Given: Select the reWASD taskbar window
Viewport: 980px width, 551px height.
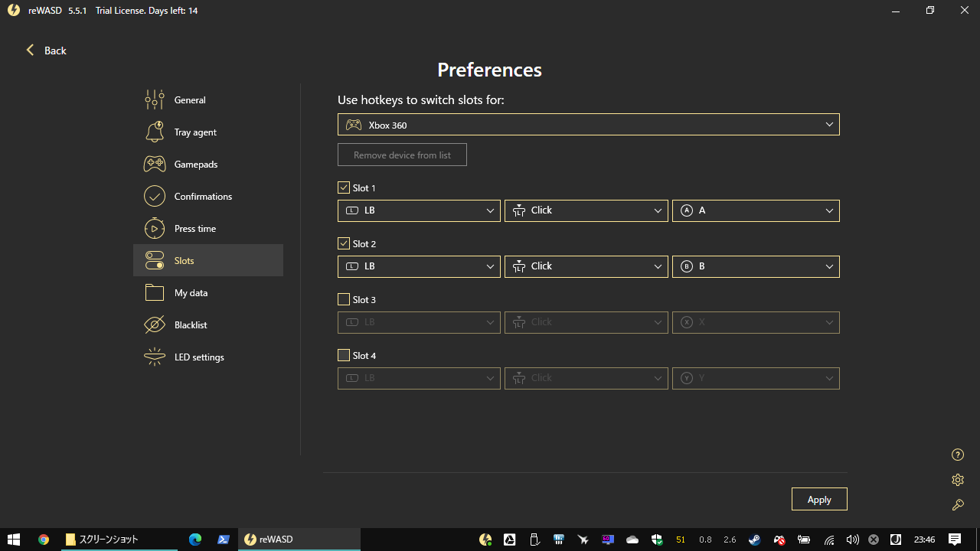Looking at the screenshot, I should (x=299, y=539).
